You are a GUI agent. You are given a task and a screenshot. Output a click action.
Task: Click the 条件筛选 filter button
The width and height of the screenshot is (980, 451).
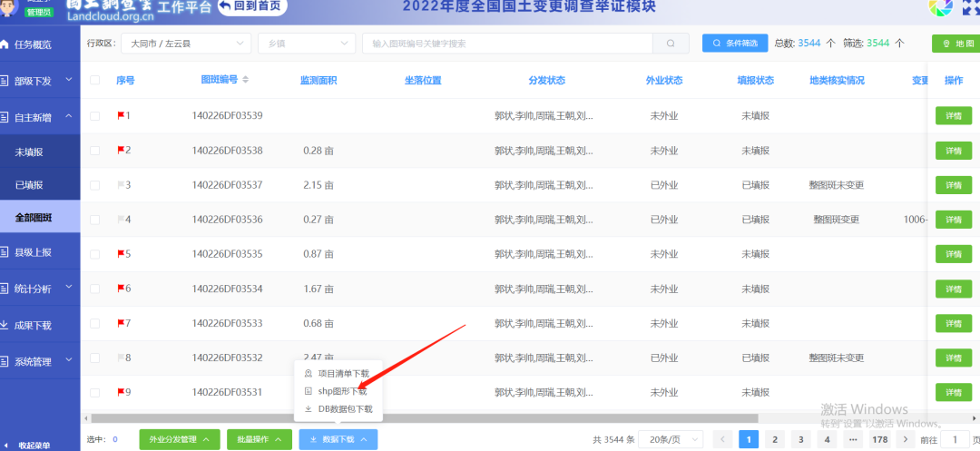(x=734, y=44)
